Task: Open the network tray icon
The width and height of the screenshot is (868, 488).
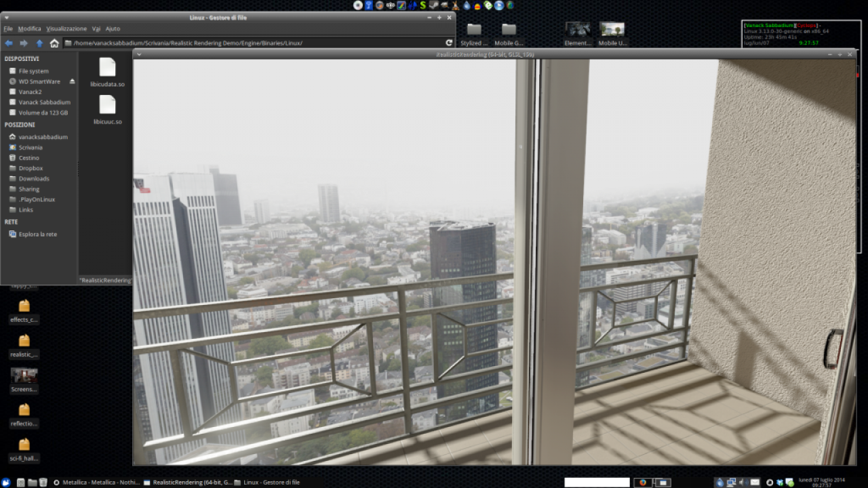Action: coord(731,483)
